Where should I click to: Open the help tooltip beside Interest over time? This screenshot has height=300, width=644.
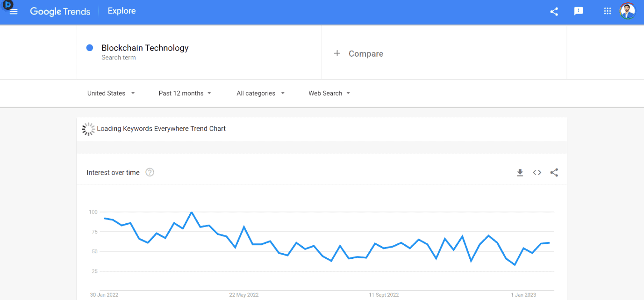[150, 172]
